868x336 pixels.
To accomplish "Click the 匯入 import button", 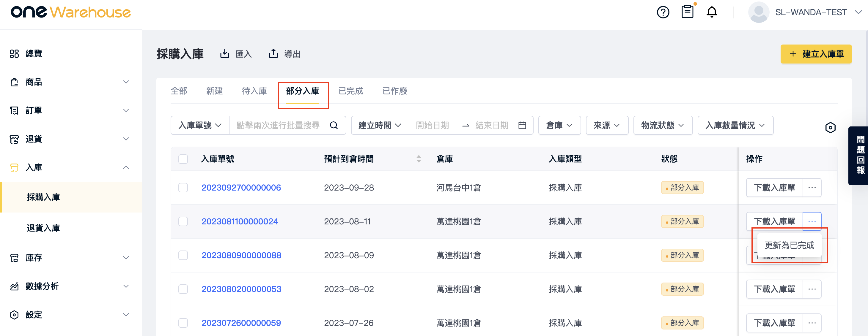I will [x=236, y=54].
